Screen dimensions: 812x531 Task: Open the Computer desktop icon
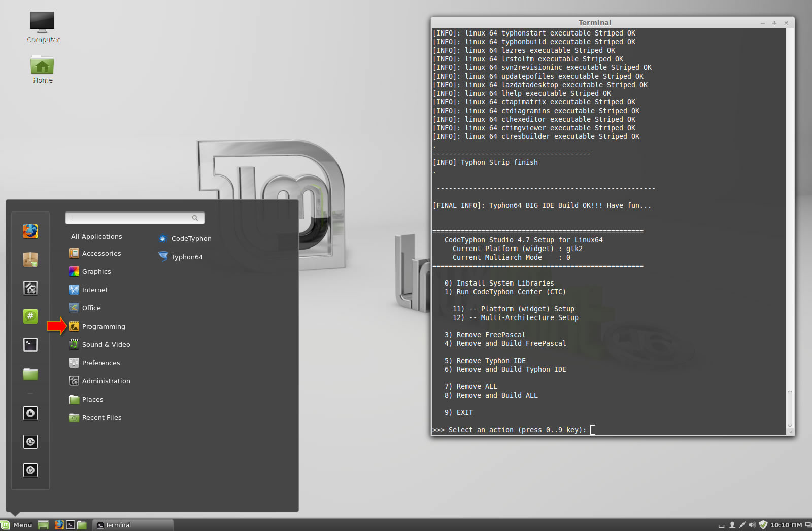43,27
